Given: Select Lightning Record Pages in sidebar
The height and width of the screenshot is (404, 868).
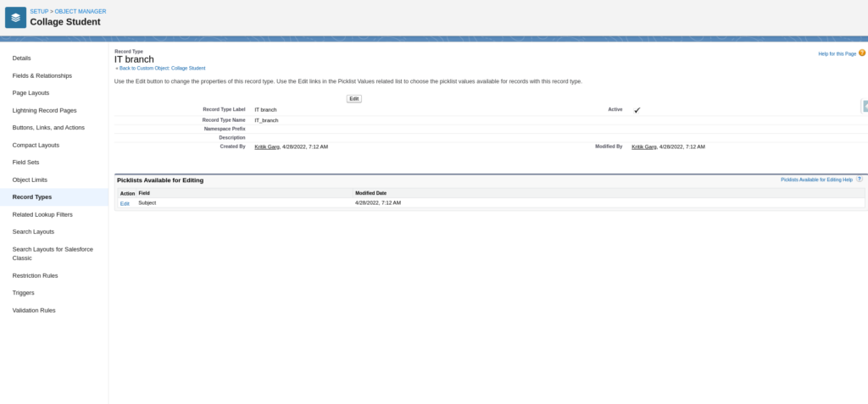Looking at the screenshot, I should point(50,110).
